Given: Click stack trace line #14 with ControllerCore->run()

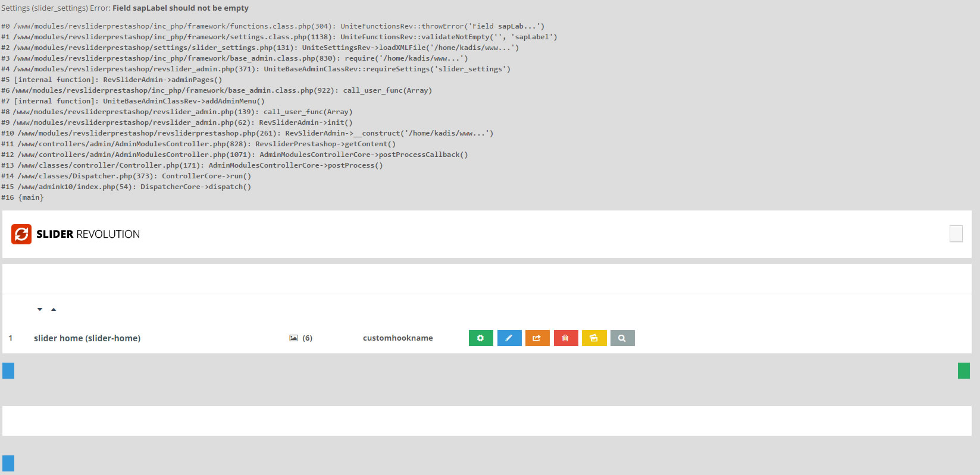Looking at the screenshot, I should pos(126,176).
